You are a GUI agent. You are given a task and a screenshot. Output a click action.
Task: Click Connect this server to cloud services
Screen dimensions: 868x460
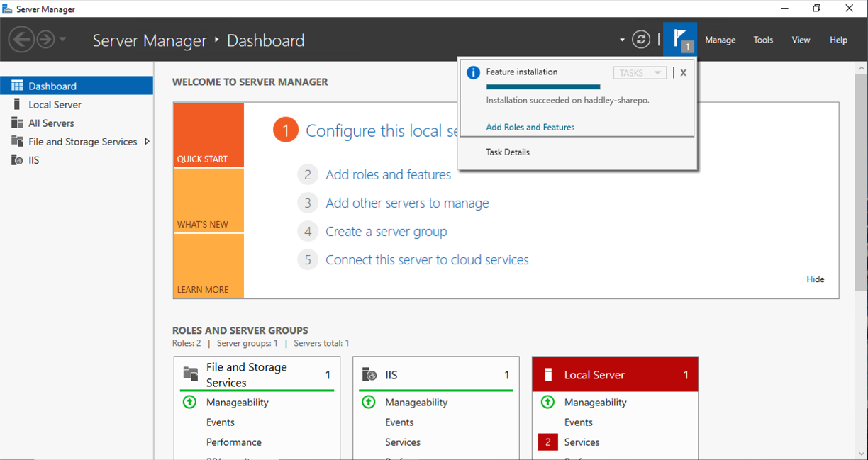tap(427, 259)
